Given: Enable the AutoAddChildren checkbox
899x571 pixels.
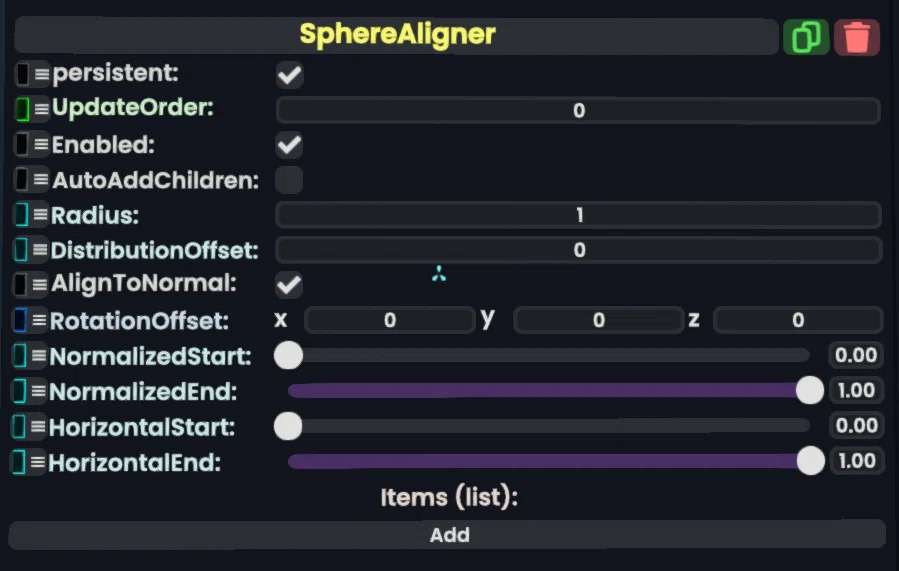Looking at the screenshot, I should (289, 180).
